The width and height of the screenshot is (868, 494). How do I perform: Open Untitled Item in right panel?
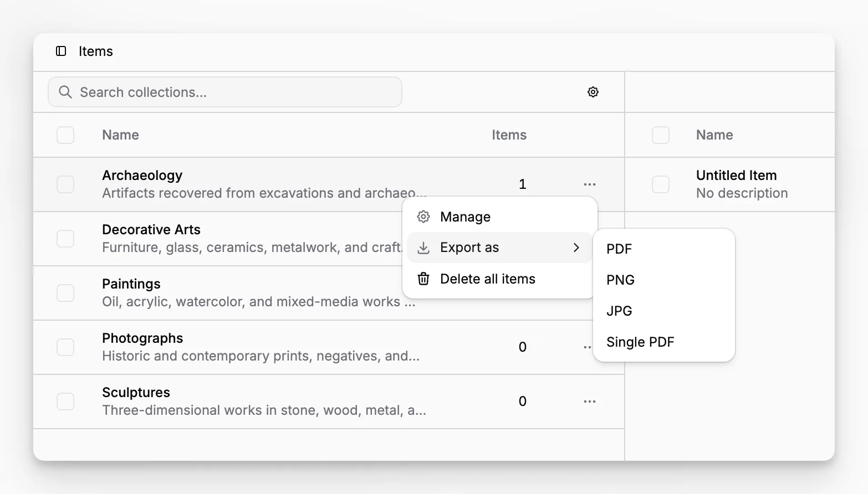click(736, 176)
